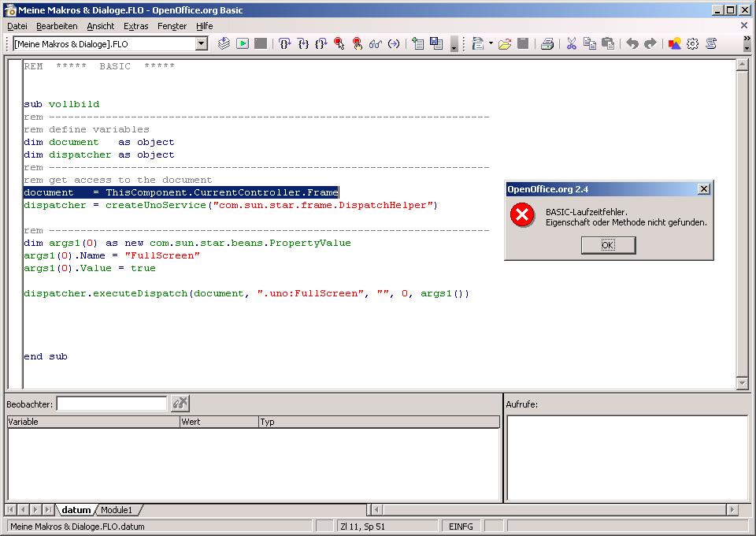Screen dimensions: 756x536
Task: Redo the last undone edit
Action: click(x=650, y=44)
